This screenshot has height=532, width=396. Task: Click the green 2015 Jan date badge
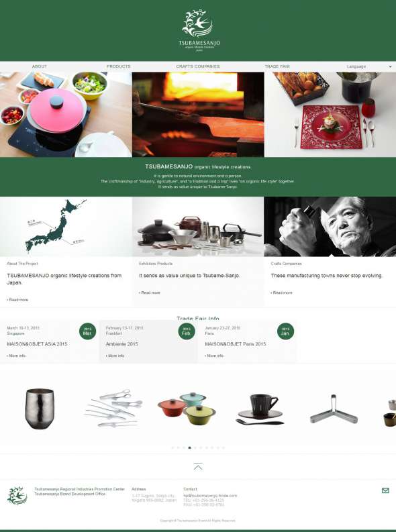tap(285, 331)
